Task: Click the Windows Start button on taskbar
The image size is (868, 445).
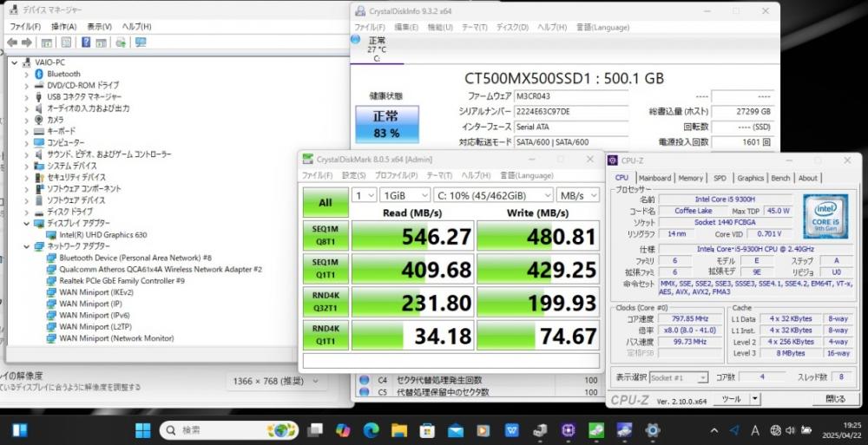Action: coord(143,430)
